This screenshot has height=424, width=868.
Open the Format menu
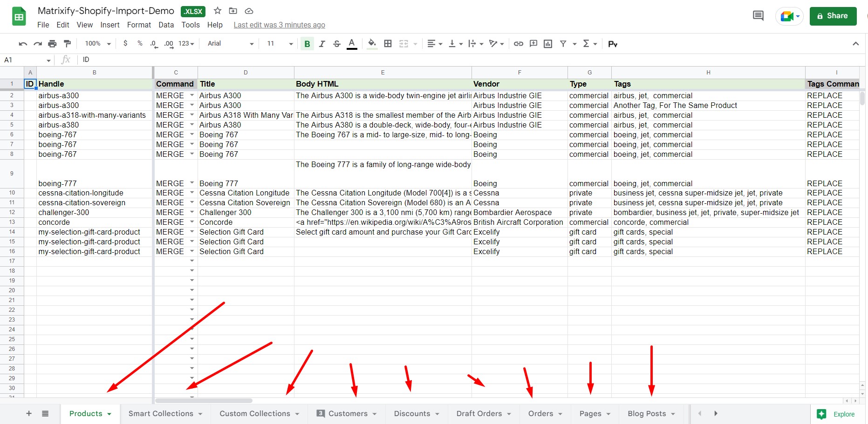139,25
